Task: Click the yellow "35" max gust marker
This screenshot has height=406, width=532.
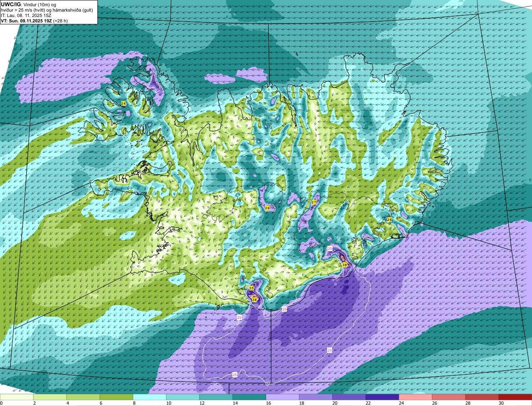Action: click(x=251, y=288)
